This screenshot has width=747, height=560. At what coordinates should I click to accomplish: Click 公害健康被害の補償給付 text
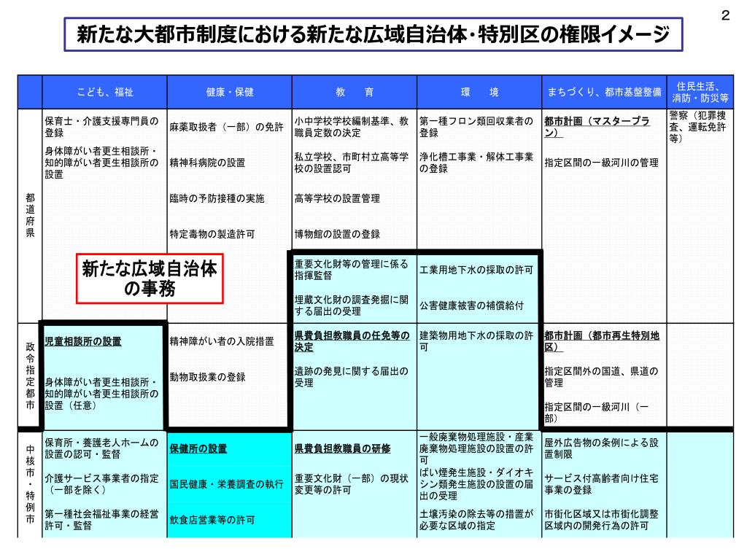pyautogui.click(x=472, y=306)
